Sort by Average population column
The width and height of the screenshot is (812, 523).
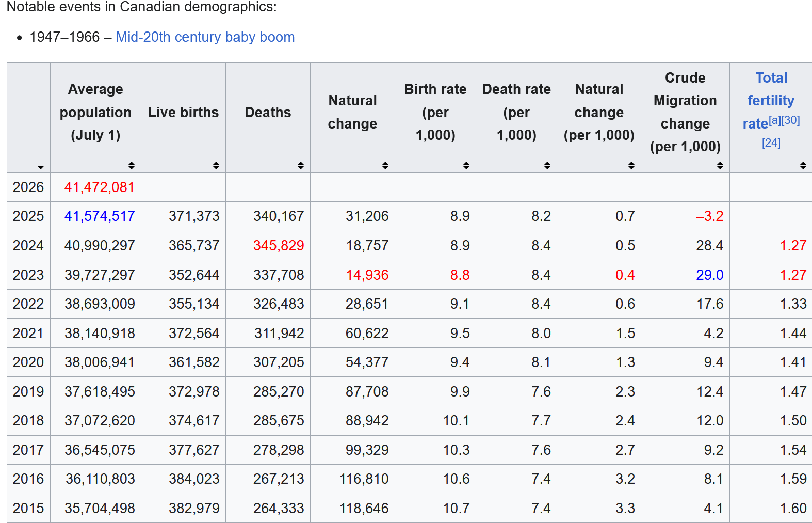click(x=132, y=165)
